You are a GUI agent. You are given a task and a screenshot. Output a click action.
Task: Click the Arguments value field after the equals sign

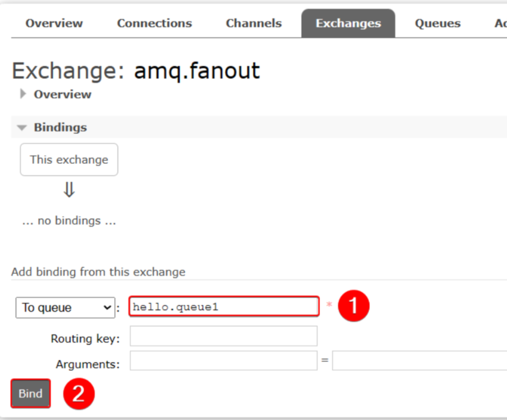pos(419,361)
